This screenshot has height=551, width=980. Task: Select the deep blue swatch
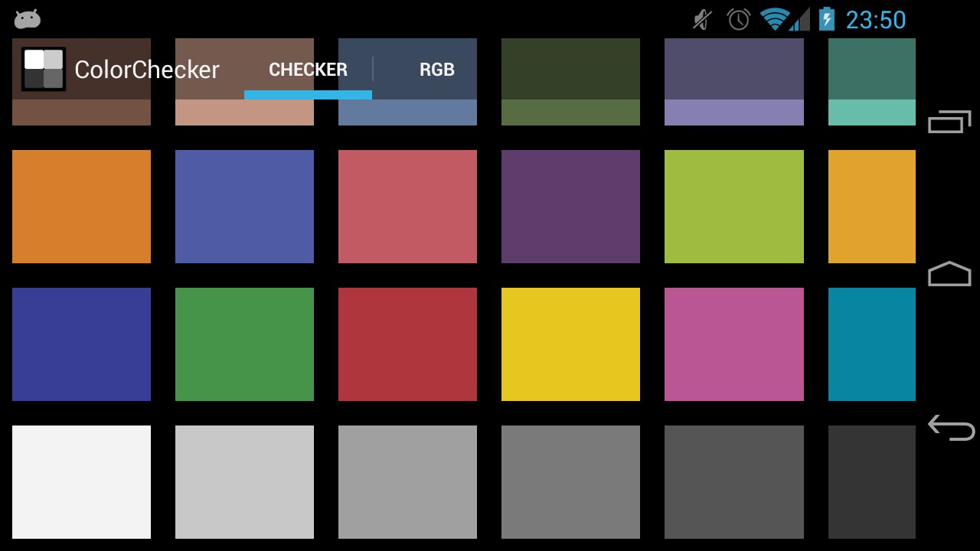coord(81,344)
